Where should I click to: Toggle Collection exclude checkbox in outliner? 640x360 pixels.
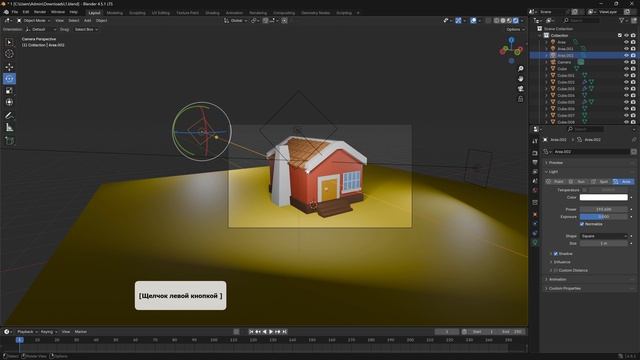click(x=620, y=36)
